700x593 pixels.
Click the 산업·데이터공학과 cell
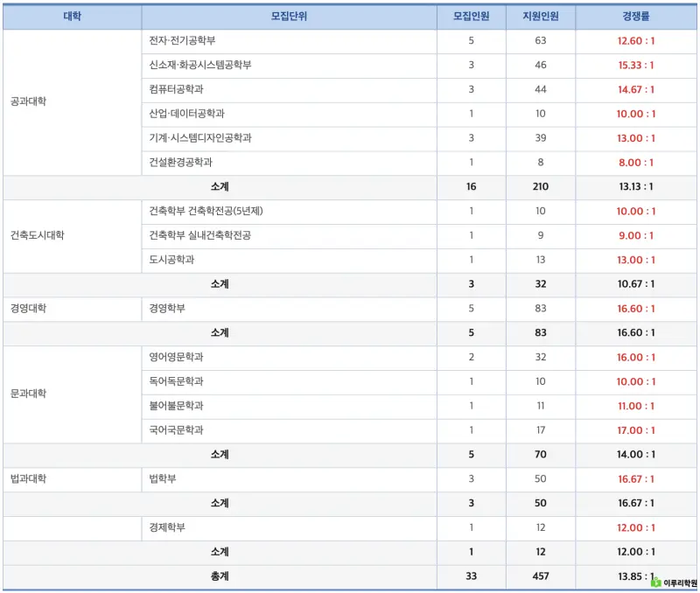point(289,114)
